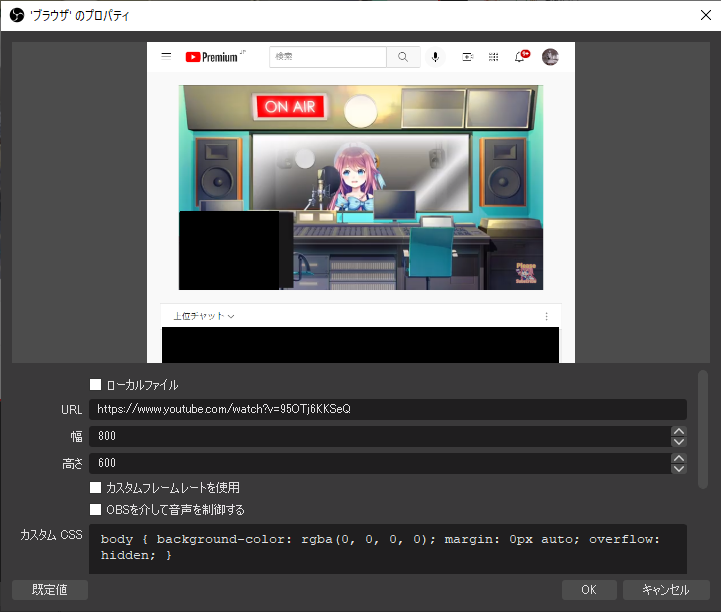This screenshot has width=721, height=612.
Task: Confirm with the OK button
Action: (589, 589)
